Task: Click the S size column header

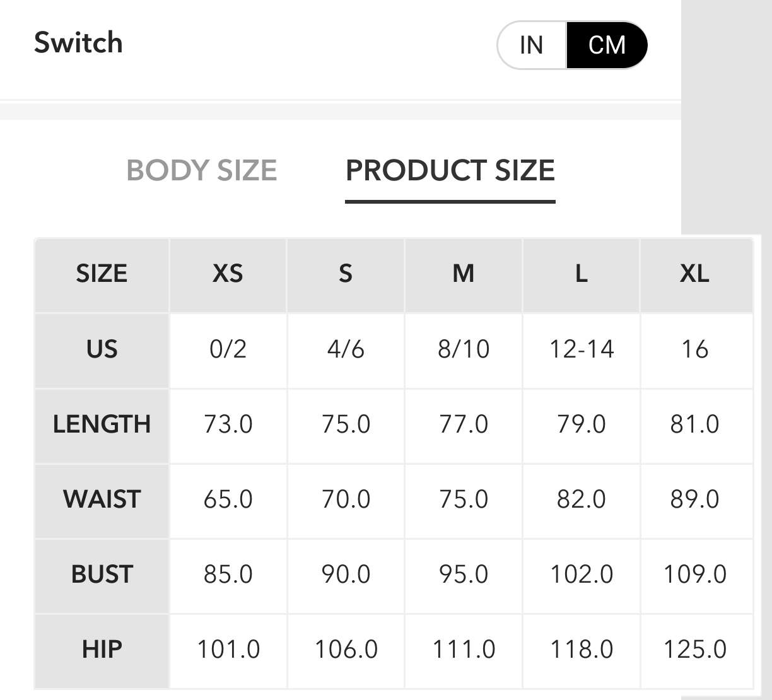Action: tap(346, 274)
